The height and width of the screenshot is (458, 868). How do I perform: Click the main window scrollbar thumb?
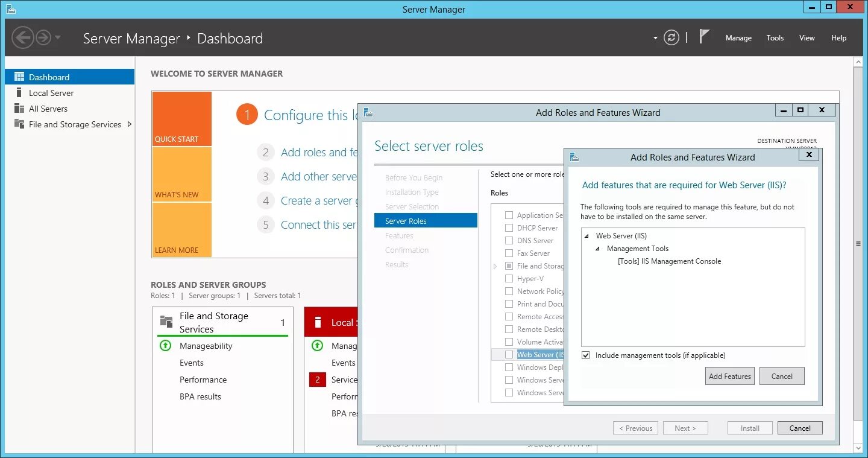click(x=858, y=244)
